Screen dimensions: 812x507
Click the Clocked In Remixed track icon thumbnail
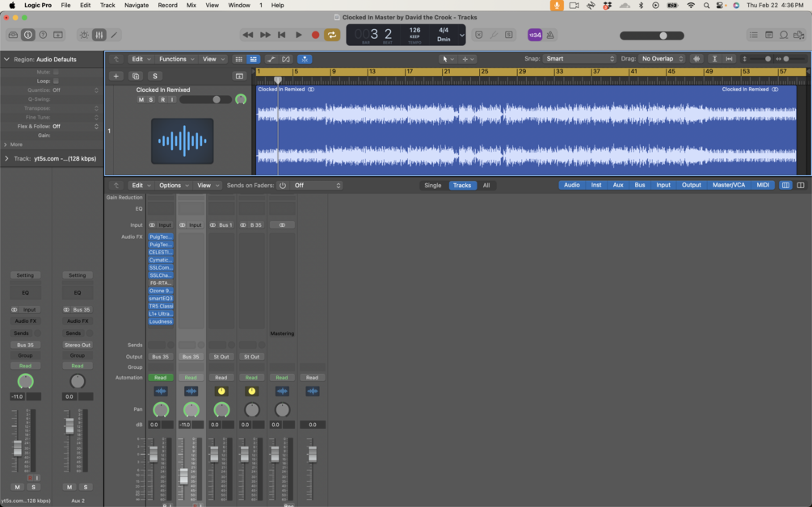click(x=183, y=140)
